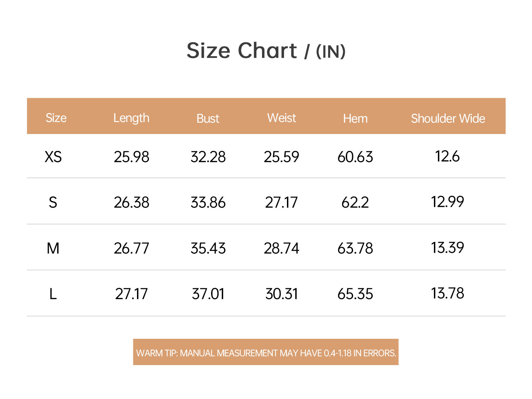Select the XS size row label

coord(53,157)
